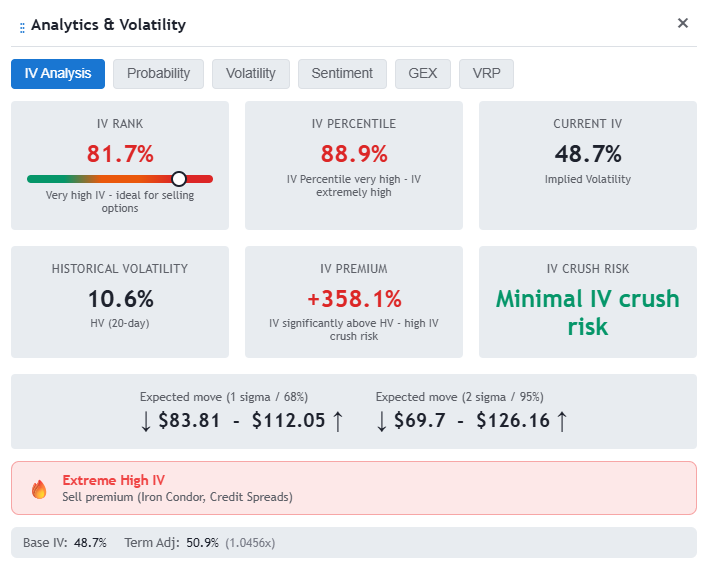Select the IV Analysis tab

tap(58, 74)
